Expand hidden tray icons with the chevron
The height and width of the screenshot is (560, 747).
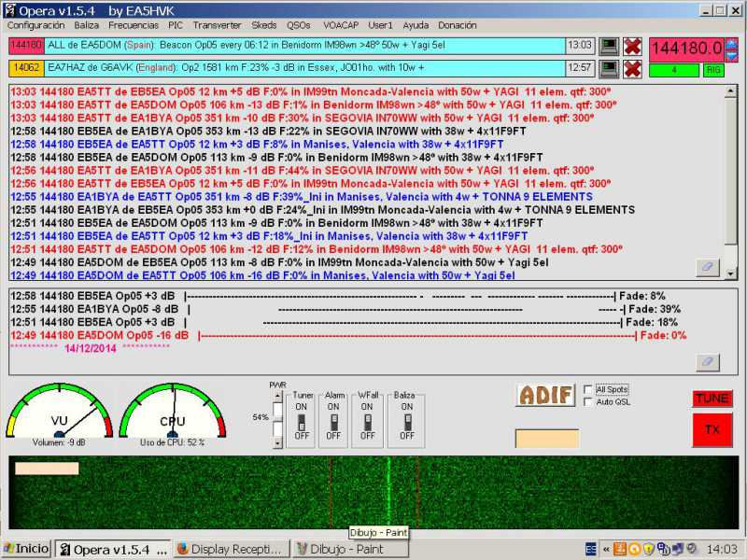(x=606, y=549)
